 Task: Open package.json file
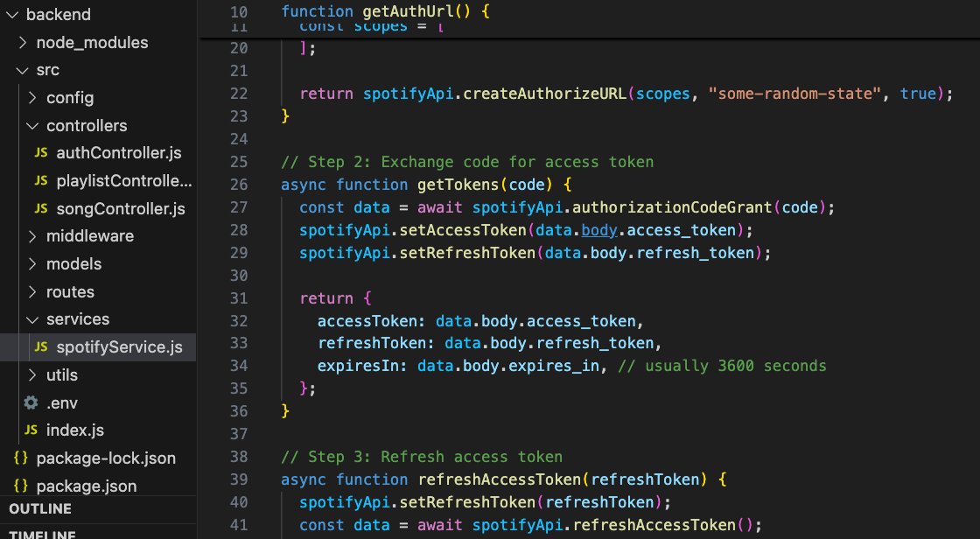tap(87, 486)
